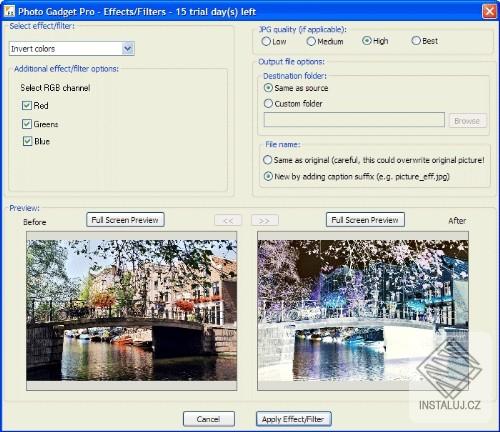Viewport: 500px width, 432px height.
Task: Click the next image >> button
Action: pyautogui.click(x=264, y=220)
